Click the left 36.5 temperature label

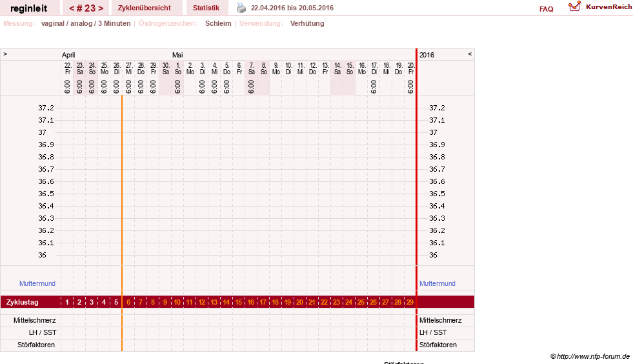46,194
